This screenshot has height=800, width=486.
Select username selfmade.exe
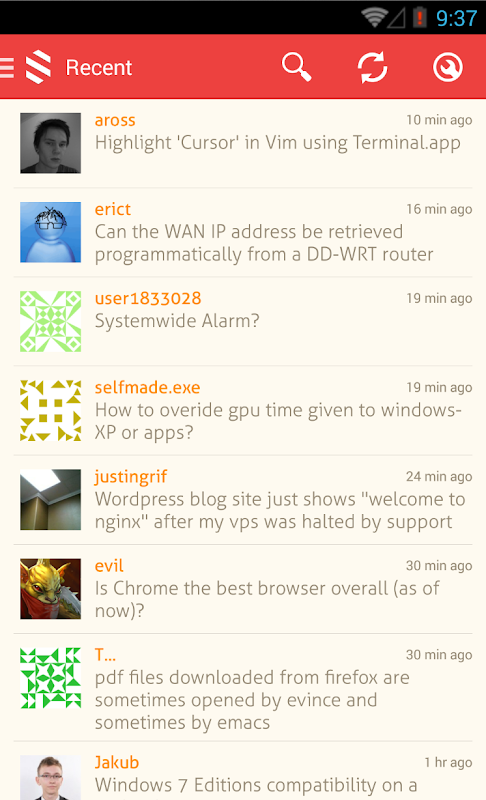click(x=147, y=387)
